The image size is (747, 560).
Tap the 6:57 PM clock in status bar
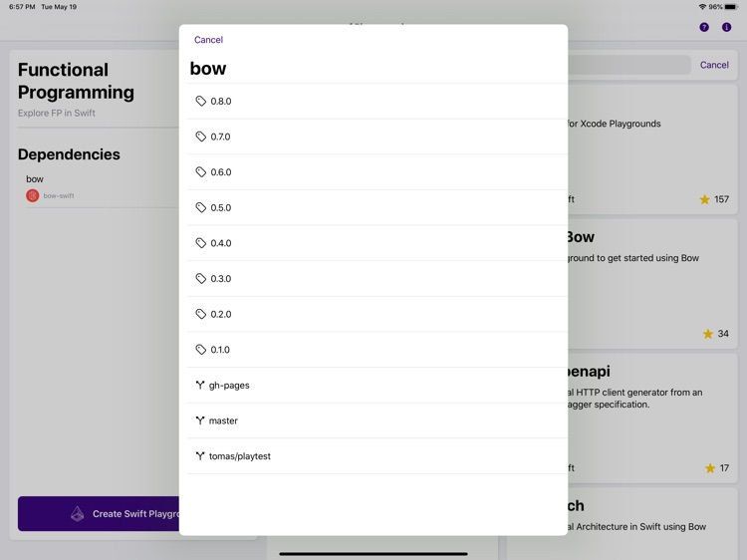[22, 7]
